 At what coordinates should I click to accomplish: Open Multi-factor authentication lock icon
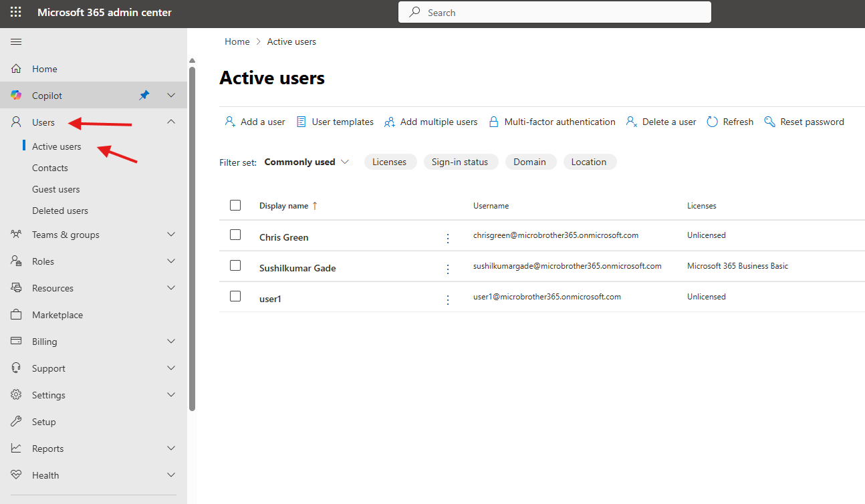tap(494, 122)
